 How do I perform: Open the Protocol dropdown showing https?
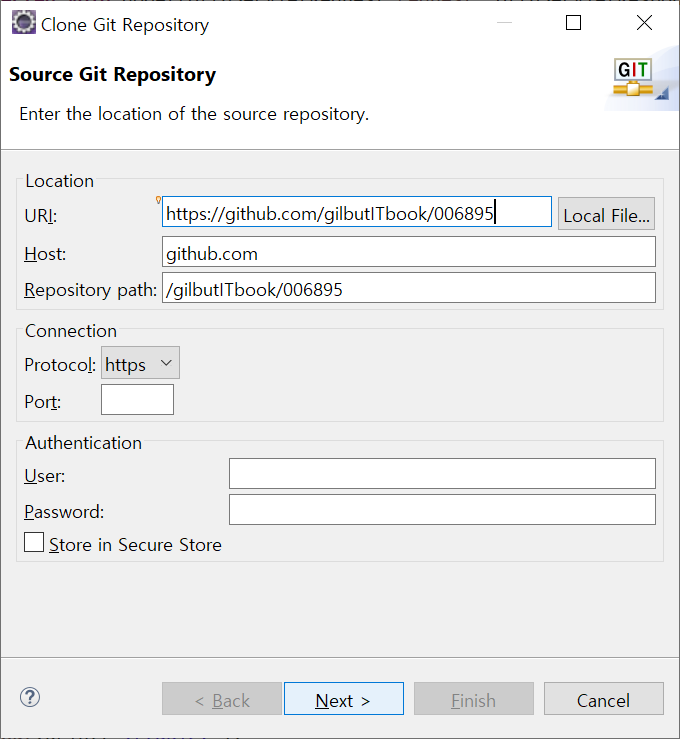click(x=140, y=363)
